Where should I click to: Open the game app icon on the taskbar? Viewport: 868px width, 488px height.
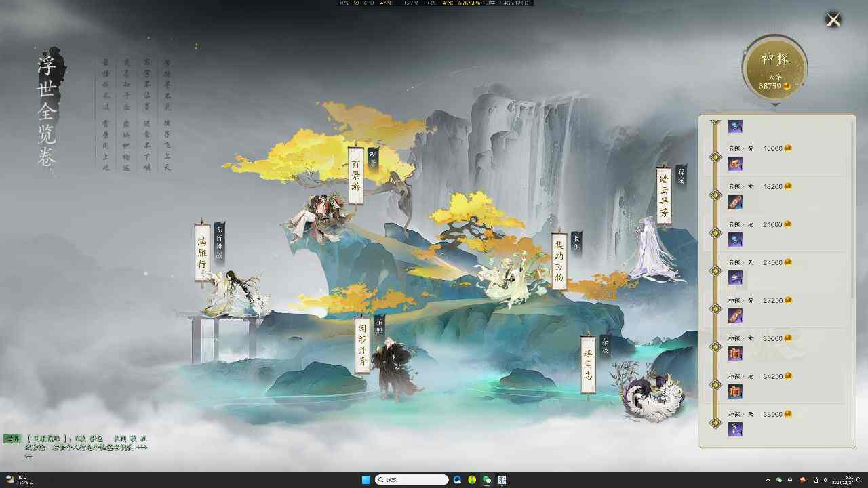point(501,480)
